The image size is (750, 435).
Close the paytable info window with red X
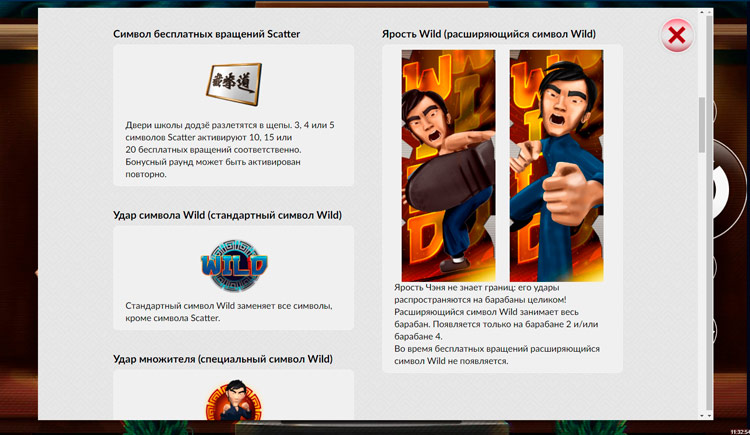pyautogui.click(x=677, y=37)
